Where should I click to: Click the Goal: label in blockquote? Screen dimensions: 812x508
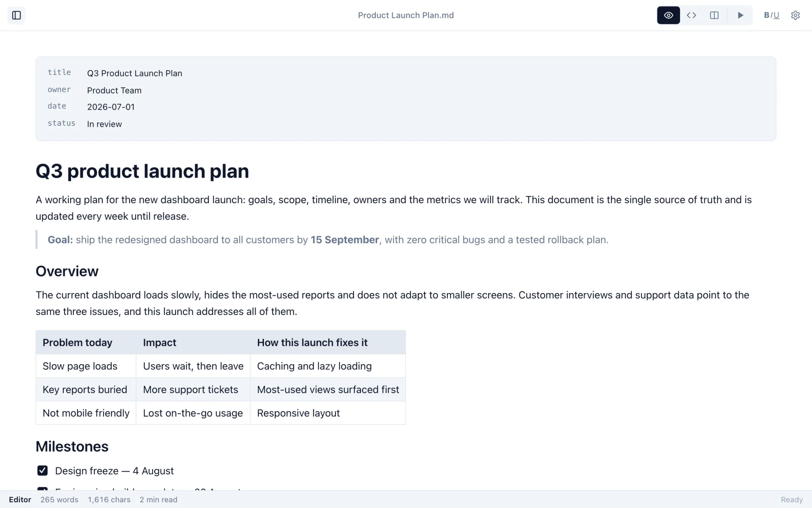(60, 240)
